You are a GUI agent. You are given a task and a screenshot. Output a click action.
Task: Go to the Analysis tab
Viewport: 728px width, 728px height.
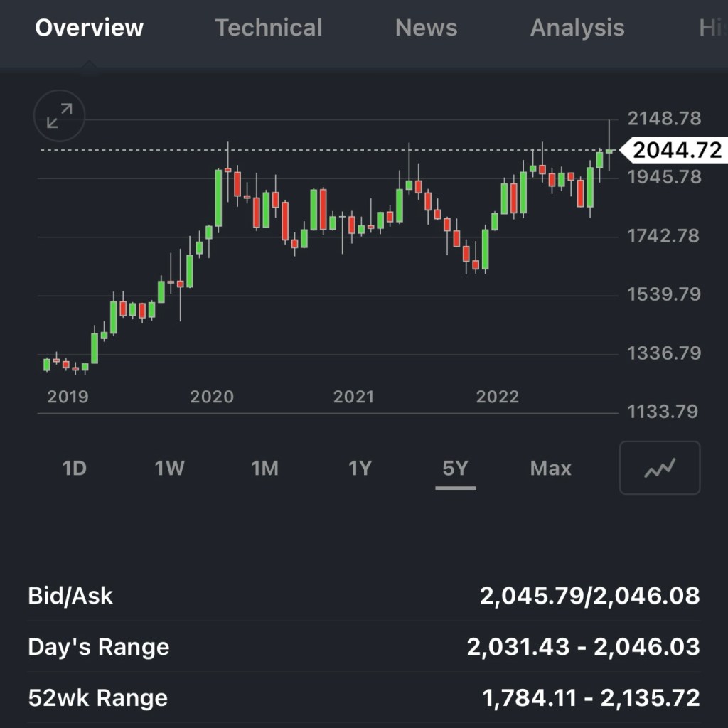577,28
